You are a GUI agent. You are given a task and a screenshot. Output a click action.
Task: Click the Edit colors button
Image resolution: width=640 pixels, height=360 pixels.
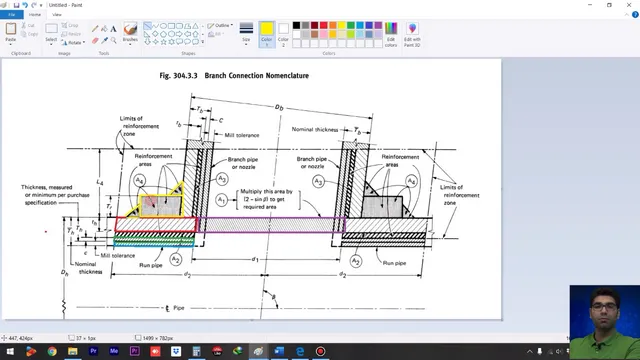(x=391, y=35)
